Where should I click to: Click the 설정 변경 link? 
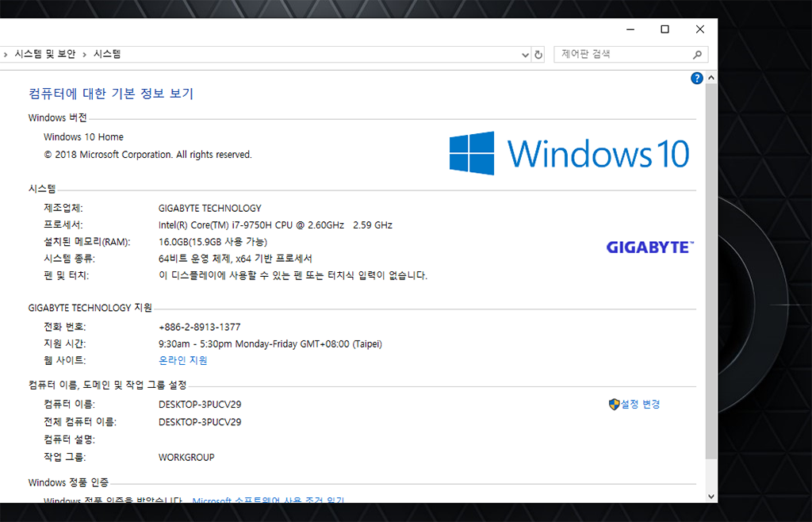641,405
